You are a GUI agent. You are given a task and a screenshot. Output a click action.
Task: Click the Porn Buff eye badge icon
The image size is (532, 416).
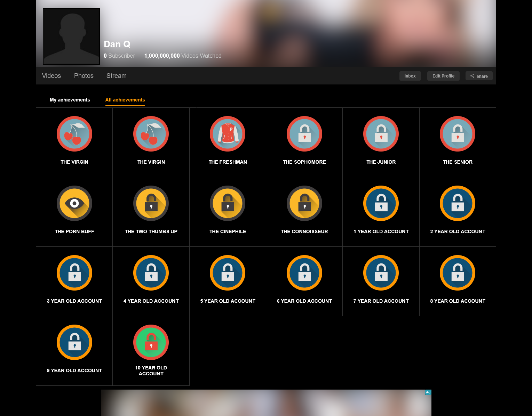pyautogui.click(x=74, y=203)
